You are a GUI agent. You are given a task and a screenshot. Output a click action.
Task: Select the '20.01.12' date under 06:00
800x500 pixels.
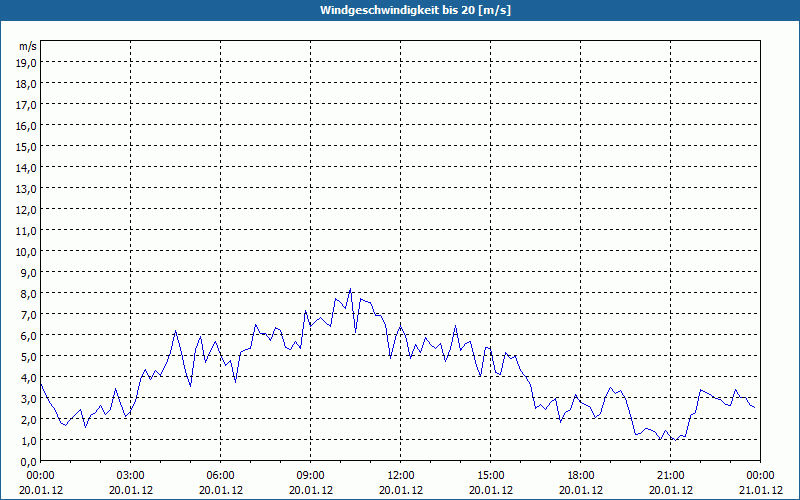click(221, 490)
